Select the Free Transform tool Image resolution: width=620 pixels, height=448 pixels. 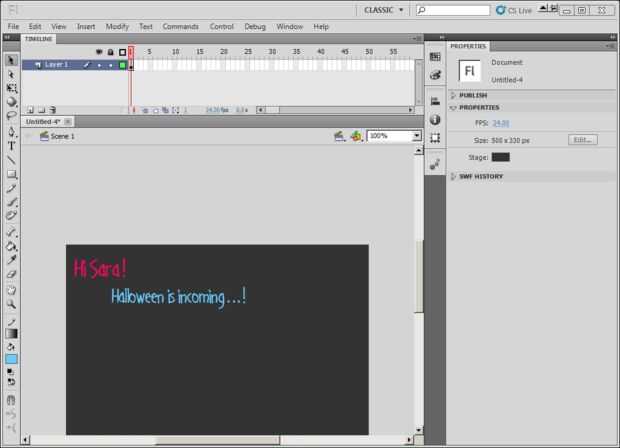(x=11, y=88)
